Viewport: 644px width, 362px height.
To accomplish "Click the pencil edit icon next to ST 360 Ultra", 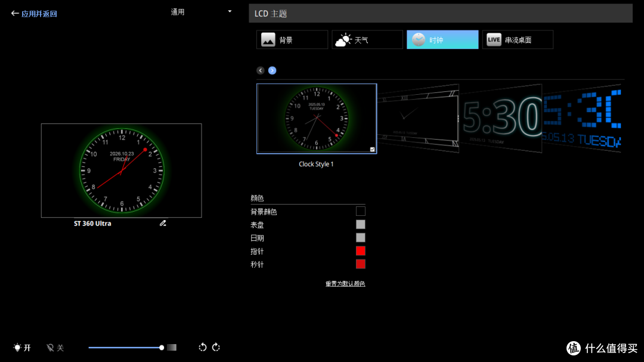I will (163, 223).
